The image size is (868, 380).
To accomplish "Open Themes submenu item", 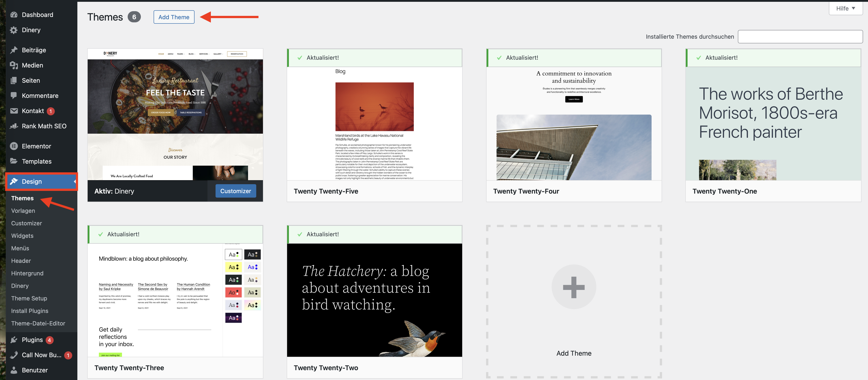I will tap(23, 198).
